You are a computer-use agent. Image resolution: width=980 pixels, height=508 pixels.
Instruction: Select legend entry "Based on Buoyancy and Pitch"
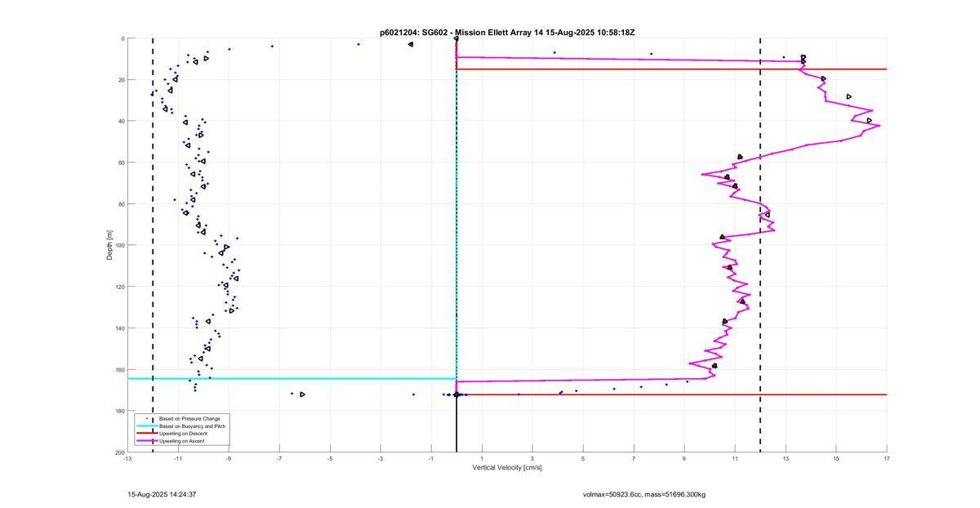192,426
